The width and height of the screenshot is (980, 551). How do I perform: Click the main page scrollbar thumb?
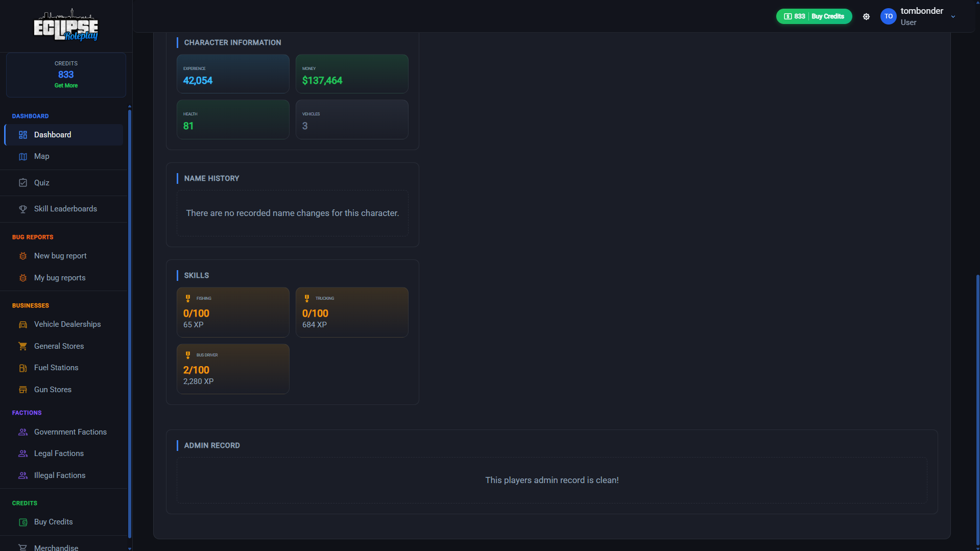tap(977, 410)
